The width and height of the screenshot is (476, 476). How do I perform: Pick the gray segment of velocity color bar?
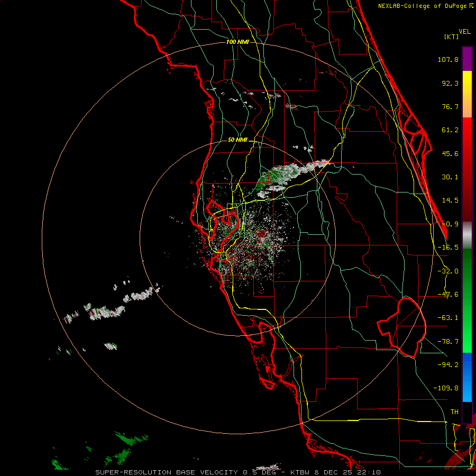(467, 235)
